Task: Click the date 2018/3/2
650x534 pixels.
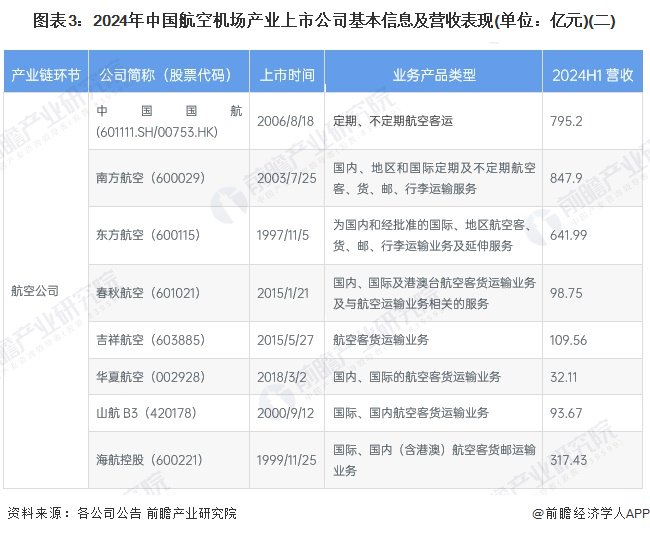Action: [x=281, y=377]
